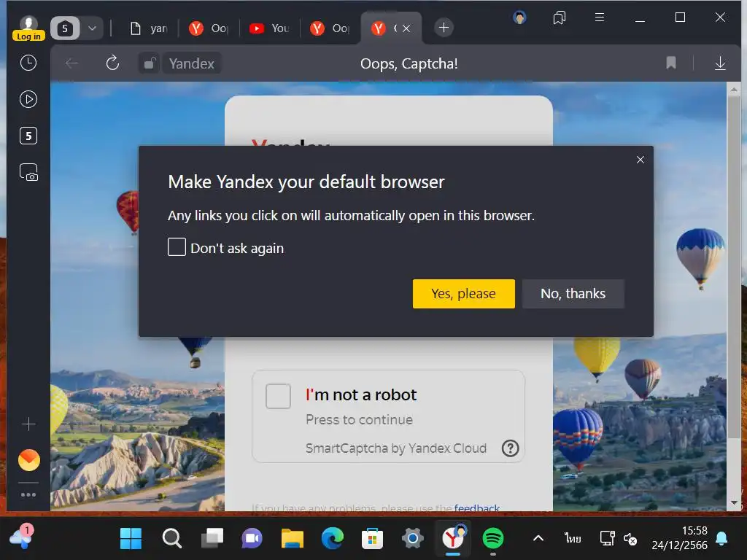Click the page scrollbar down arrow
Screen dimensions: 747x560
coord(734,502)
